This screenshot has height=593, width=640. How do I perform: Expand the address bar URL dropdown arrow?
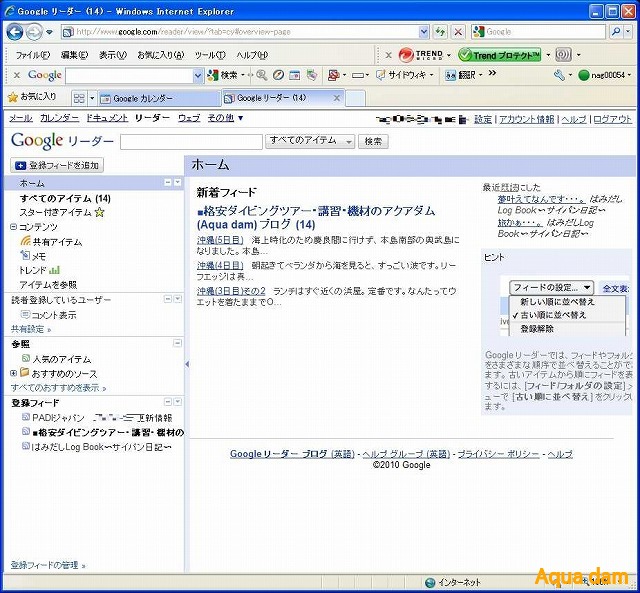pyautogui.click(x=424, y=31)
